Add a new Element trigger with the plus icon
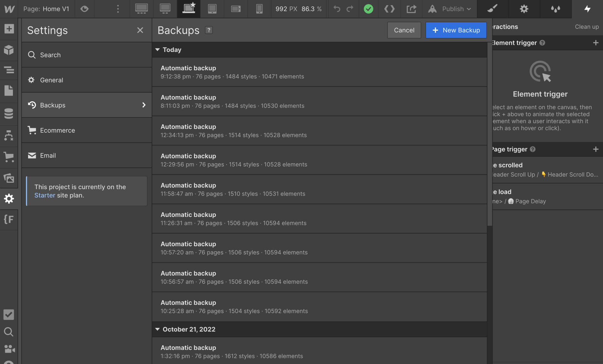 (596, 43)
